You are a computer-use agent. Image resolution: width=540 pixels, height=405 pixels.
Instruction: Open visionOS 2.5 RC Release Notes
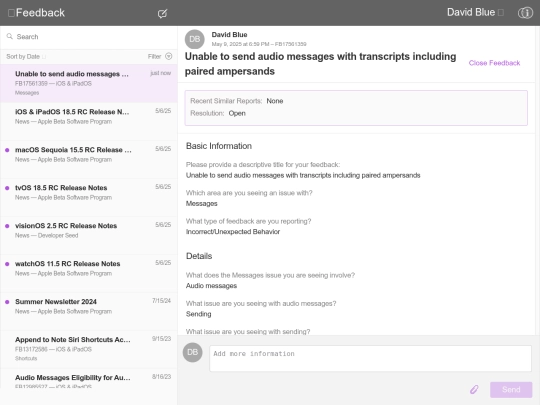click(89, 235)
